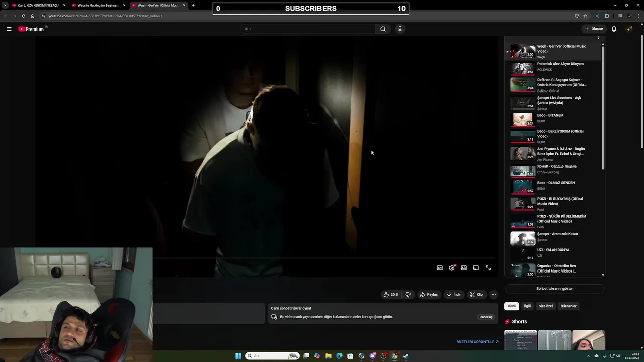Play Bedo - OLMAZ SENDEN from playlist
The width and height of the screenshot is (644, 362).
(554, 187)
